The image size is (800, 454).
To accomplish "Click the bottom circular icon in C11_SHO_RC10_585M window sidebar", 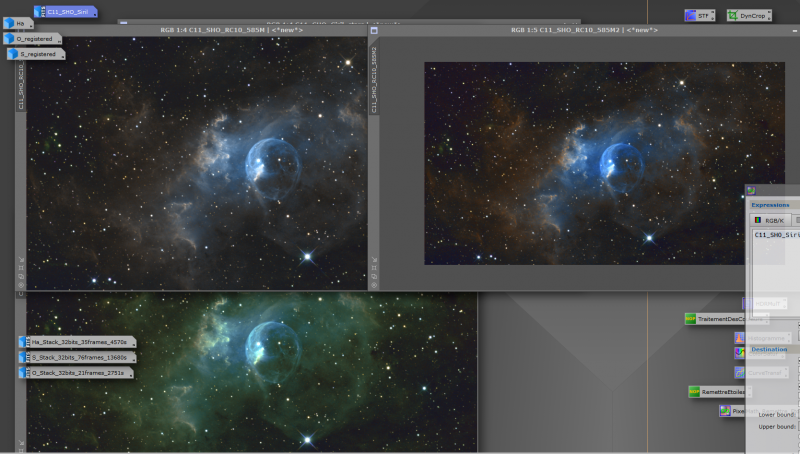I will [21, 285].
